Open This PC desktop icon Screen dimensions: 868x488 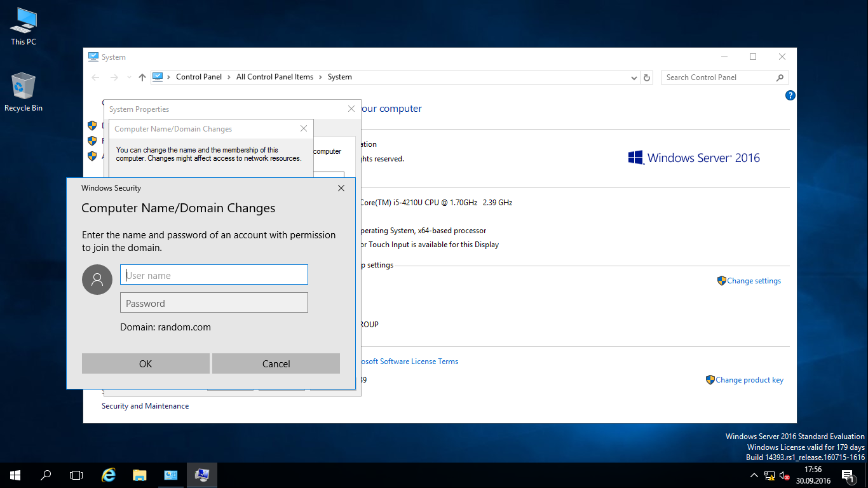24,27
